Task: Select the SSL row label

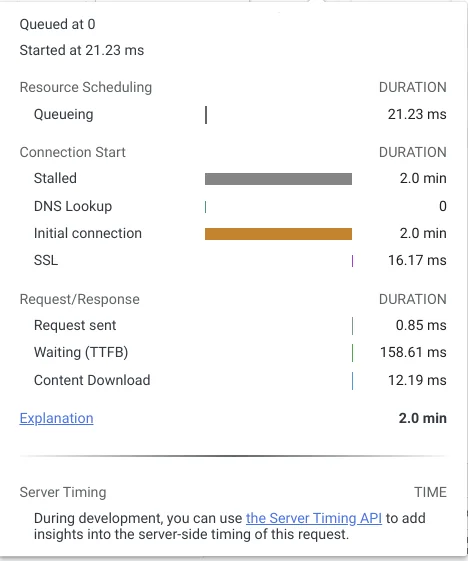Action: 46,260
